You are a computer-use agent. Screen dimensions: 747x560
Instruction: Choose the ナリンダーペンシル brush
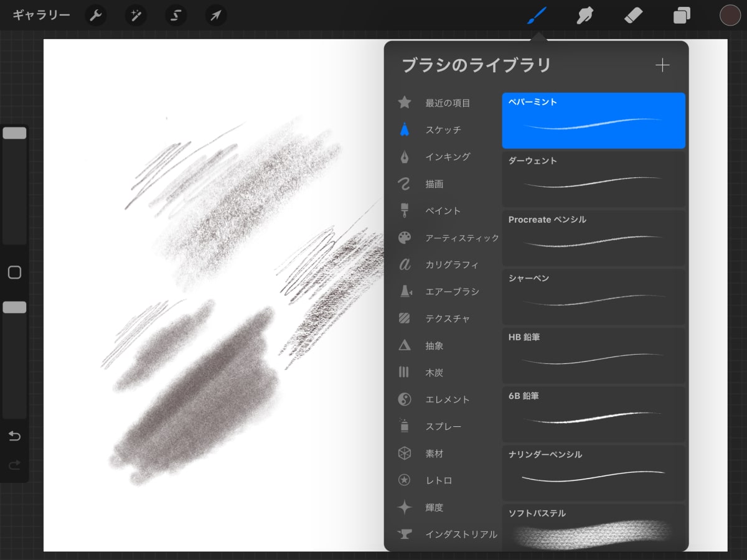tap(594, 473)
